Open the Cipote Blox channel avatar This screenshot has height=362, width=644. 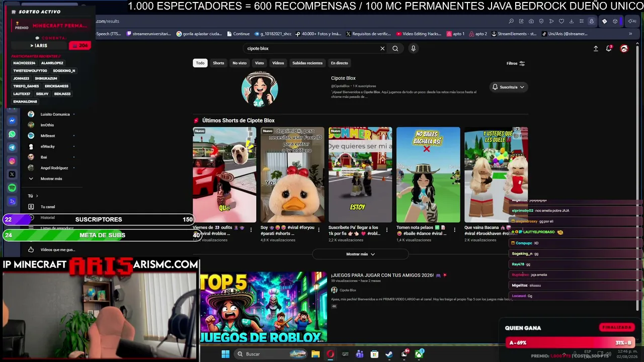(260, 89)
